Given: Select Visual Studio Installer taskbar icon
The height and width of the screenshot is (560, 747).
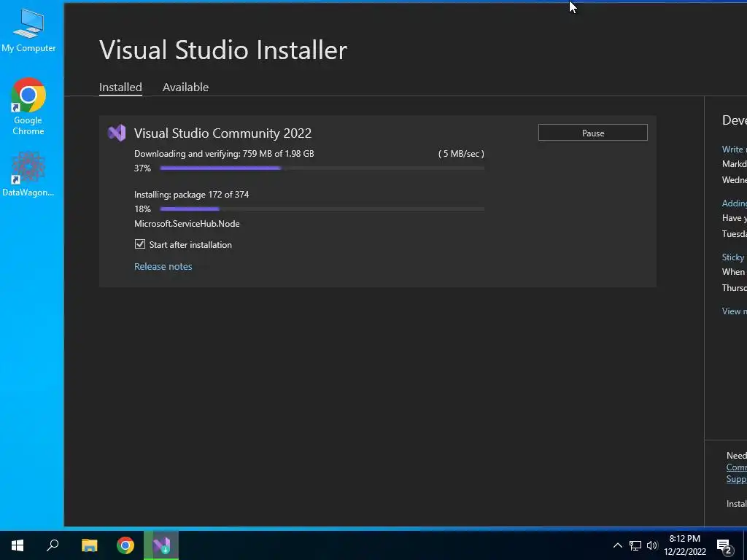Looking at the screenshot, I should point(161,545).
